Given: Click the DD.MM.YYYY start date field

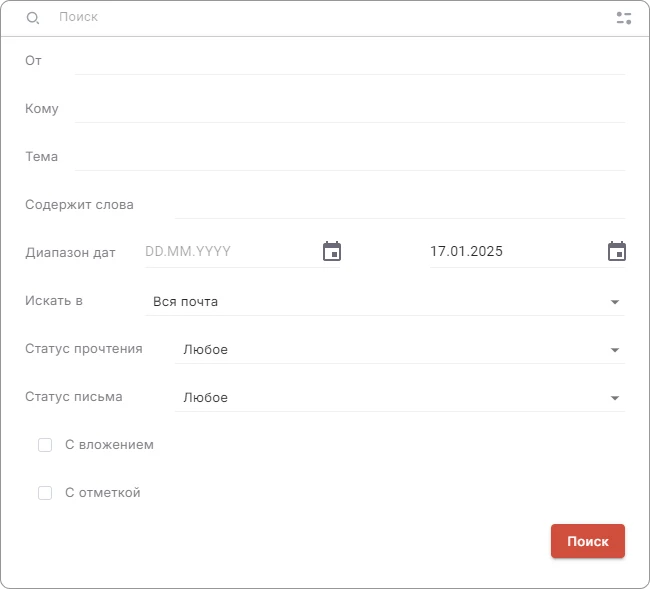Looking at the screenshot, I should [230, 252].
